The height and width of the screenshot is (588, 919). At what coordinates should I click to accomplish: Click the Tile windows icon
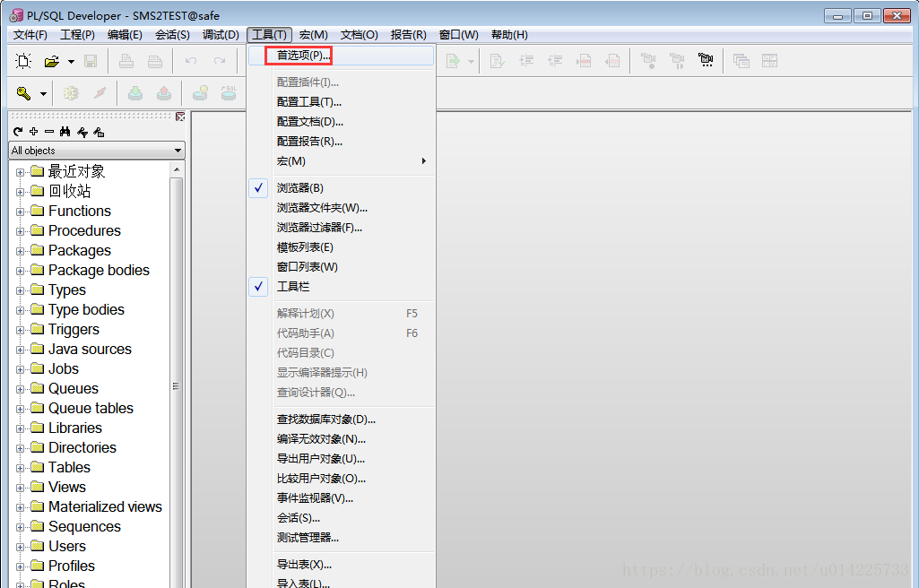(x=769, y=61)
